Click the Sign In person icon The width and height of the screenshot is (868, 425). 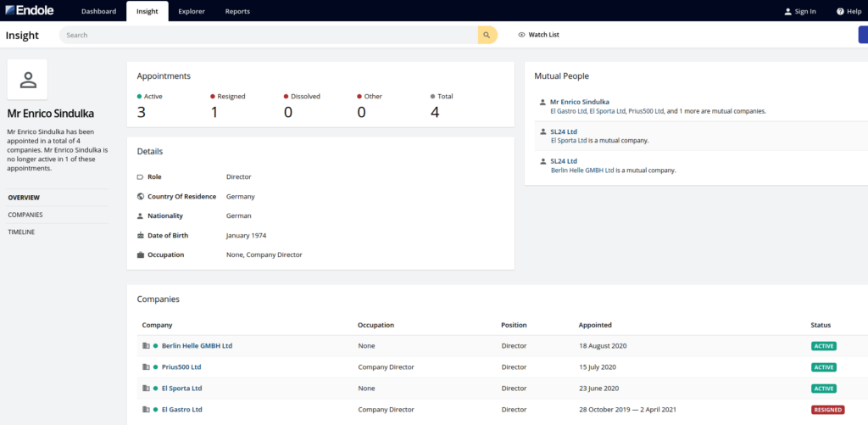[788, 11]
